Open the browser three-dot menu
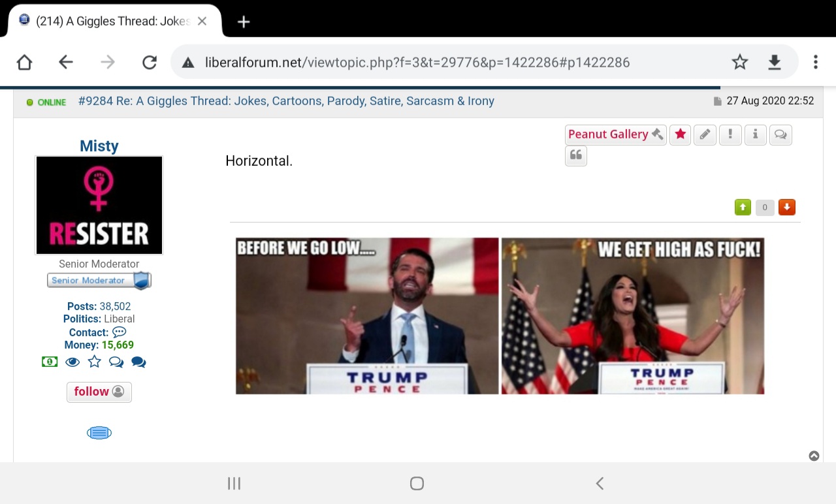836x504 pixels. 815,62
